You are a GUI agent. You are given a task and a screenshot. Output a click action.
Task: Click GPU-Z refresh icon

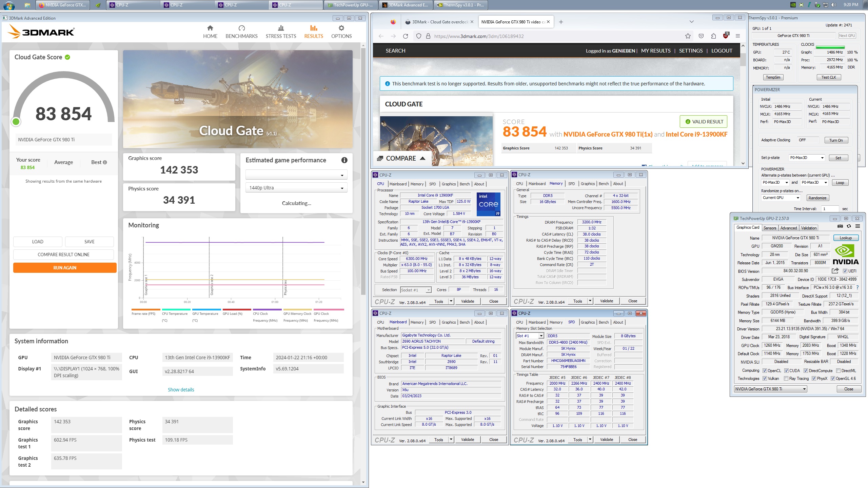[849, 226]
